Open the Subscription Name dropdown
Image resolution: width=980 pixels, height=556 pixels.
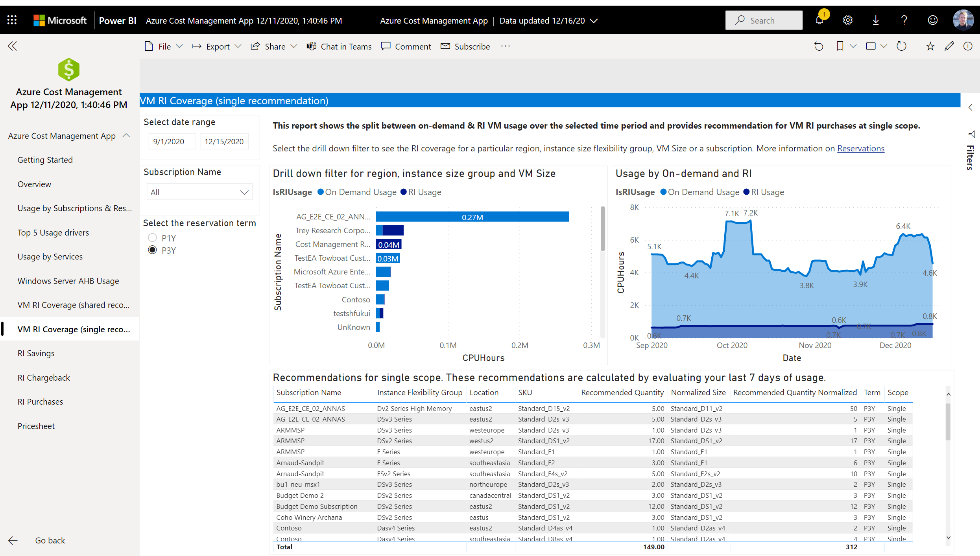coord(200,192)
